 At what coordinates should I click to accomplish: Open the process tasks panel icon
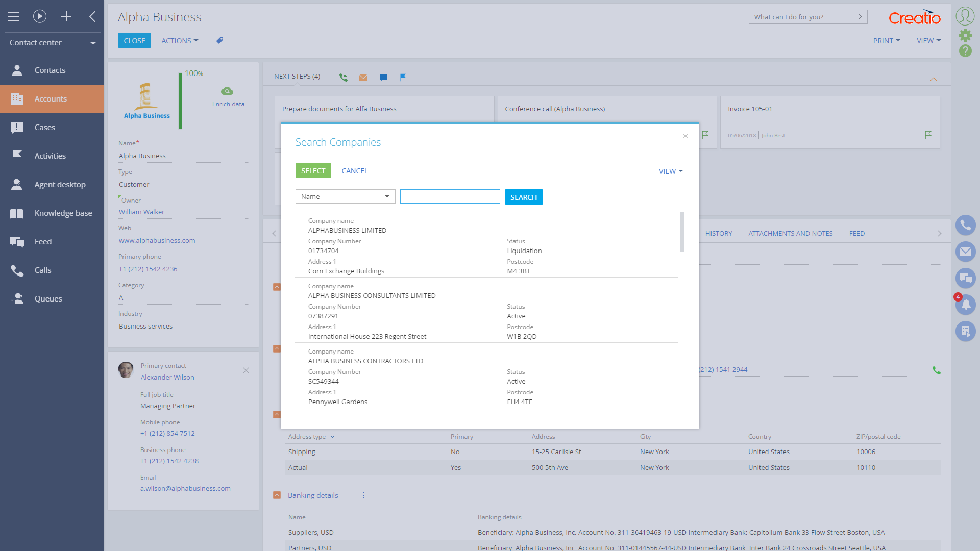click(x=965, y=331)
